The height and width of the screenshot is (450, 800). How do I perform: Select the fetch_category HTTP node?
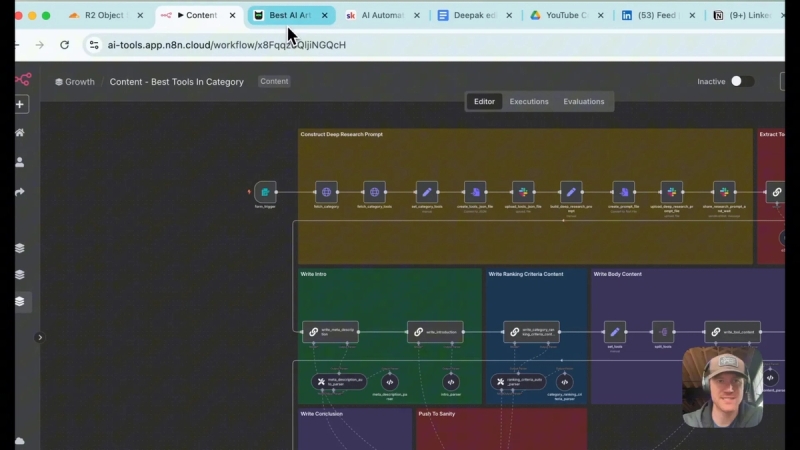click(326, 192)
